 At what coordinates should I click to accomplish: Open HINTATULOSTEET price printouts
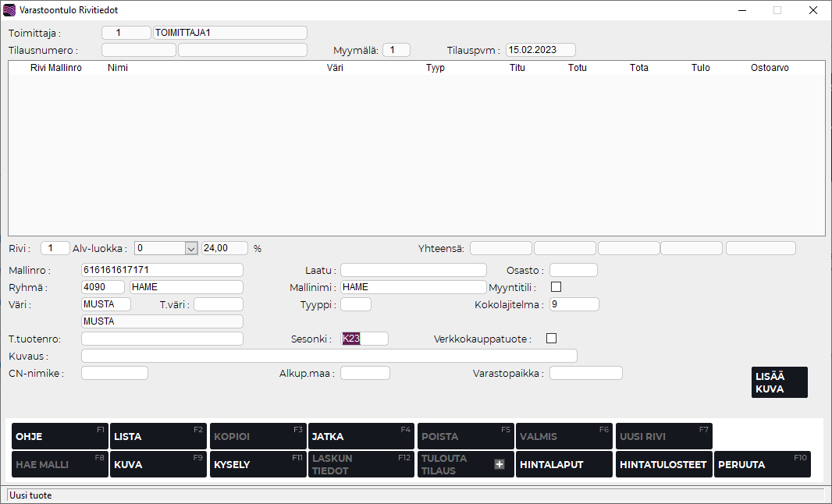point(663,464)
